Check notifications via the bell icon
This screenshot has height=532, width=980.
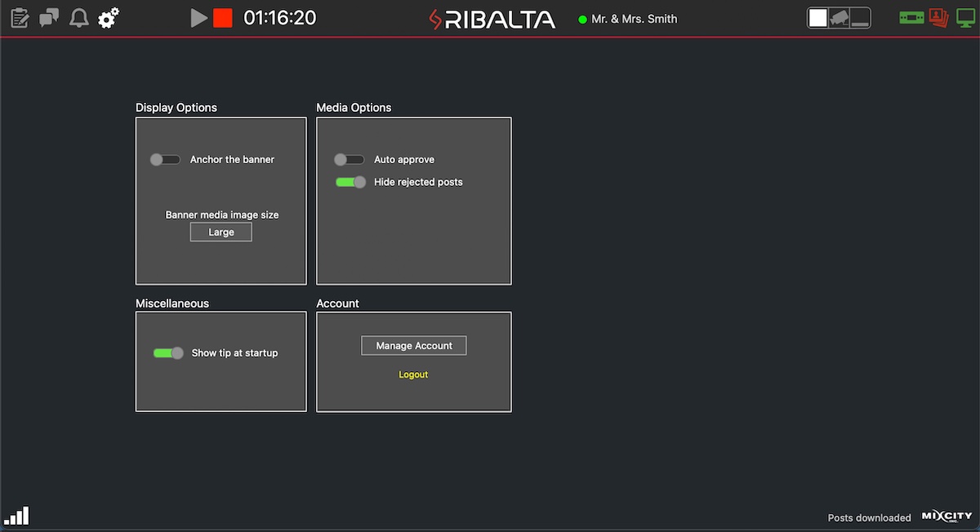click(78, 17)
